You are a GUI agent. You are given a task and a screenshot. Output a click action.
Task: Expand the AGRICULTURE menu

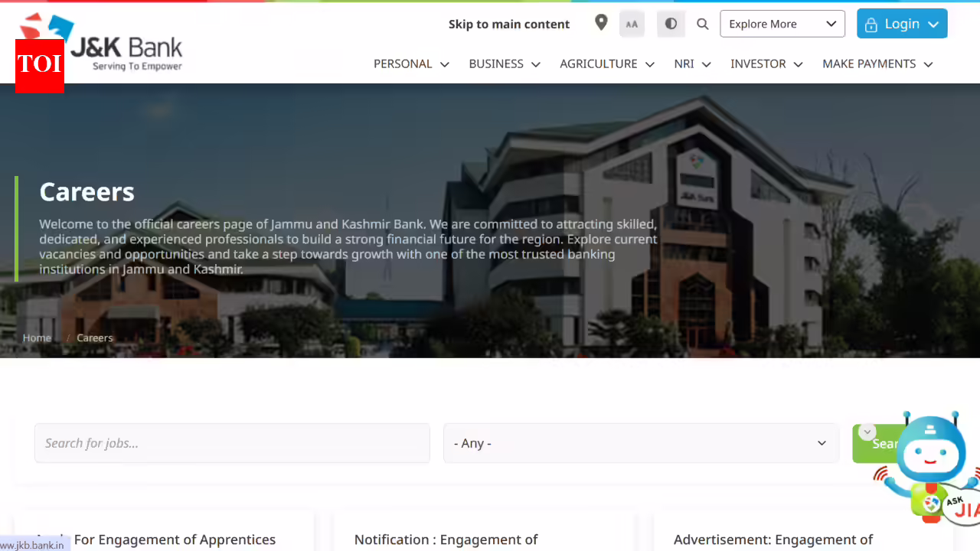pyautogui.click(x=606, y=64)
